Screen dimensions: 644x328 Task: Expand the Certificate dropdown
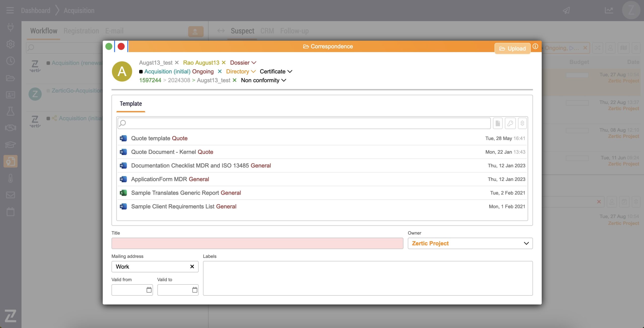(276, 72)
